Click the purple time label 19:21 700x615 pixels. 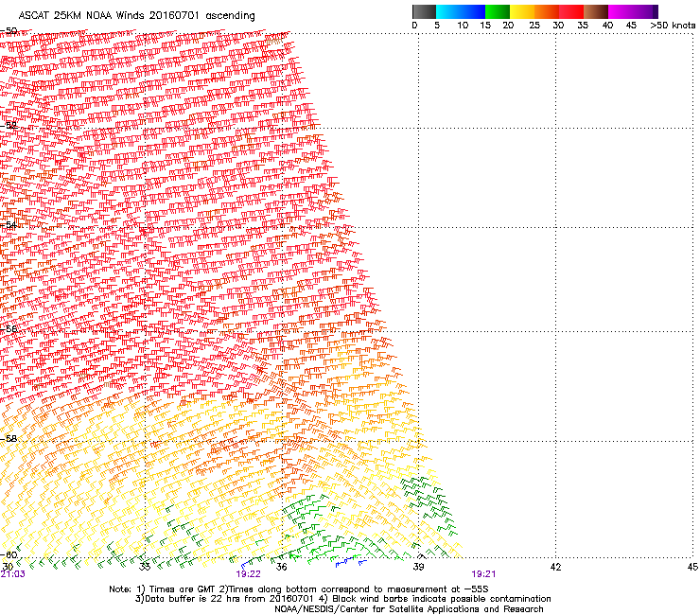pyautogui.click(x=483, y=574)
